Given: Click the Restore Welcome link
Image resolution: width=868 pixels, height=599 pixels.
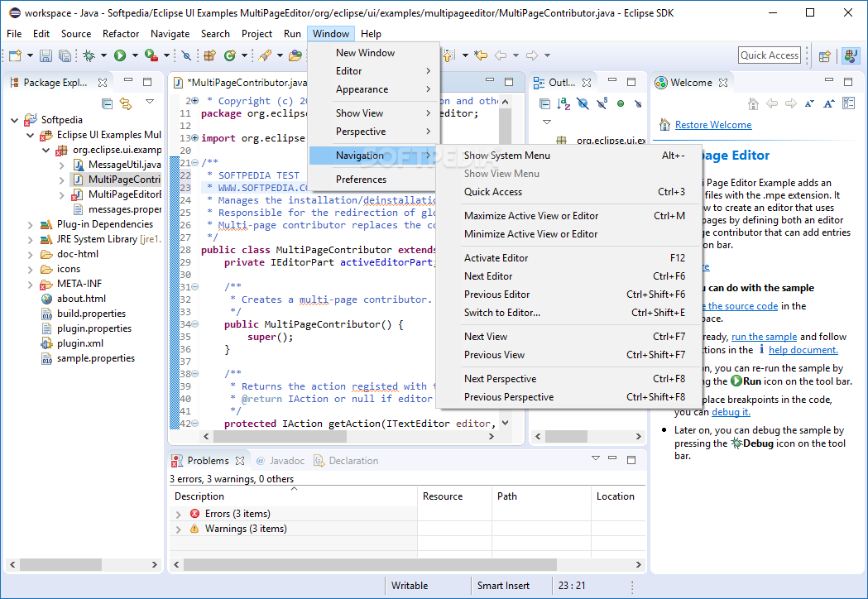Looking at the screenshot, I should coord(713,125).
